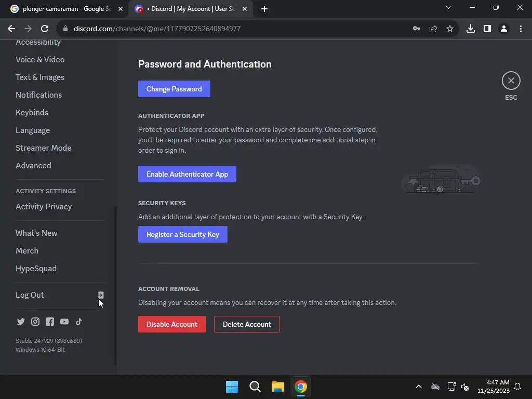Click the Stable 247929 version text

pos(48,341)
